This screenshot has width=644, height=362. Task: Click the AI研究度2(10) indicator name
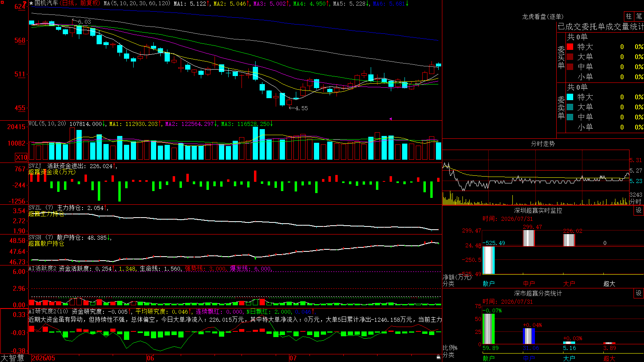pyautogui.click(x=48, y=311)
